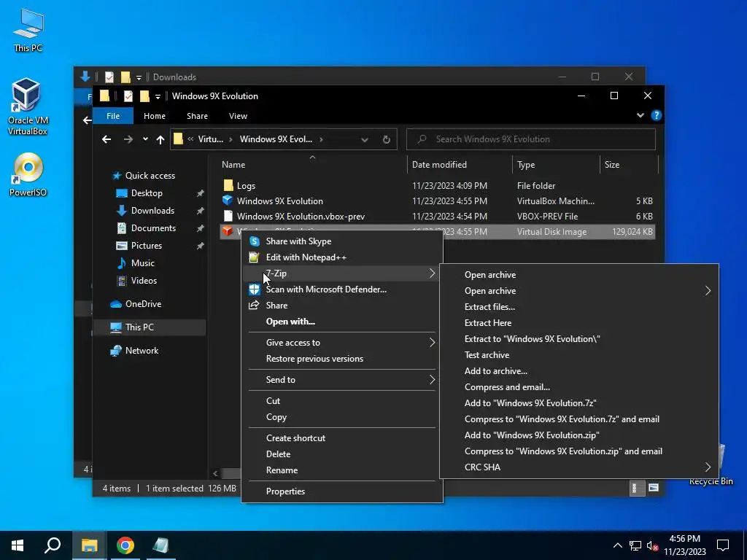Click the muted volume tray icon
Screen dimensions: 747x560
pyautogui.click(x=652, y=545)
